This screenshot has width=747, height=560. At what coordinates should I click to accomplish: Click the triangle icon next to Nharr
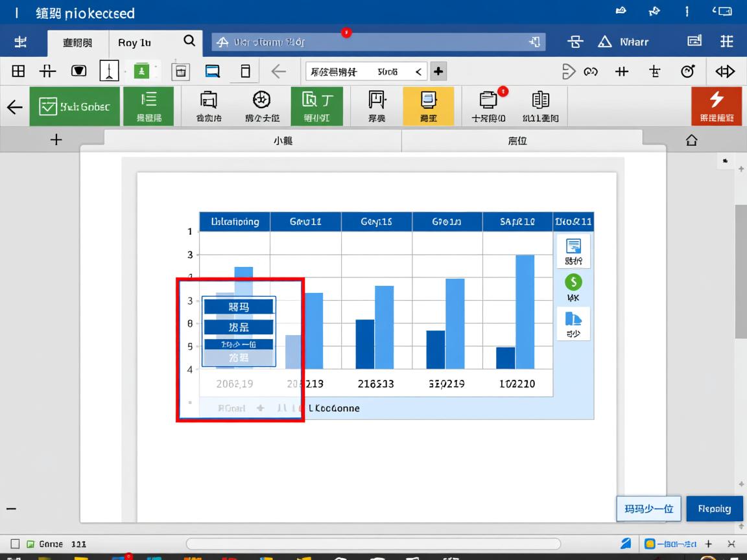pyautogui.click(x=605, y=41)
